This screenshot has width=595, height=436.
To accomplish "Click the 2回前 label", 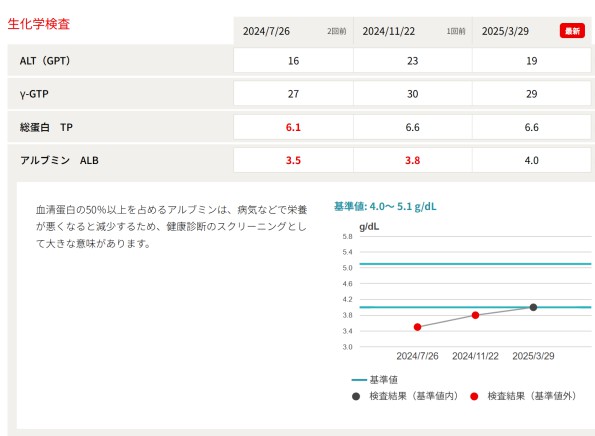I will pos(337,31).
